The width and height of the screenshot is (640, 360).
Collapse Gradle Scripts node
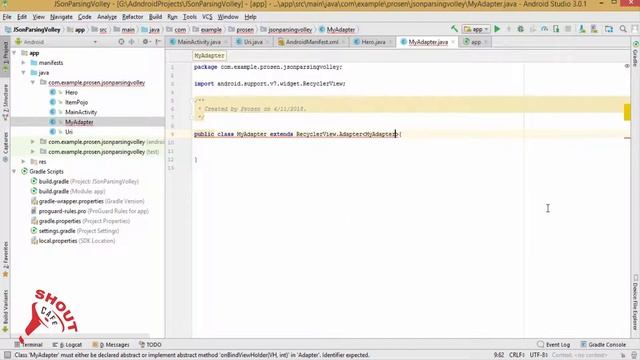[14, 171]
